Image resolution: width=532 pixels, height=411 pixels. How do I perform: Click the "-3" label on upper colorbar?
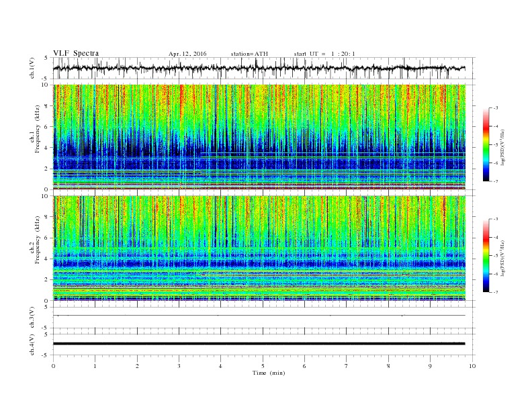[x=496, y=108]
